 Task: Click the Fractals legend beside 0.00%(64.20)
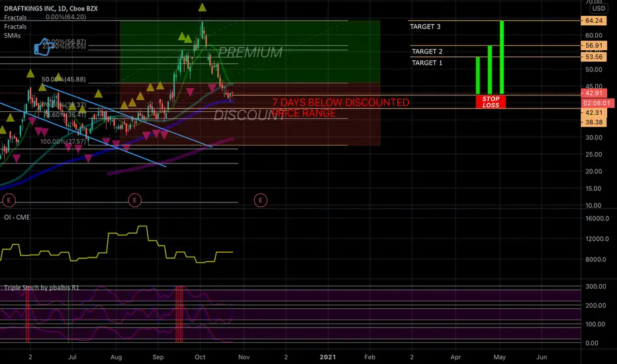pyautogui.click(x=15, y=17)
